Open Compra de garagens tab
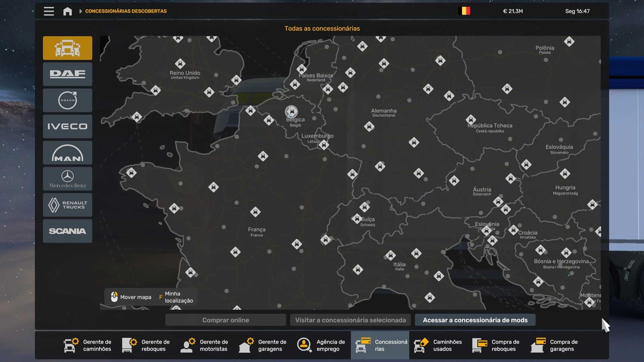Screen dimensions: 644x362 [x=555, y=345]
